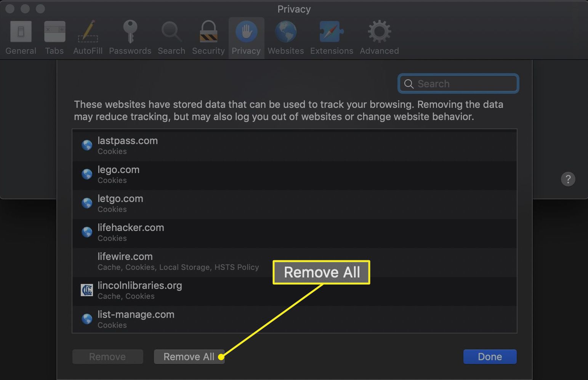Click the Security tab label
The image size is (588, 380).
click(x=208, y=51)
